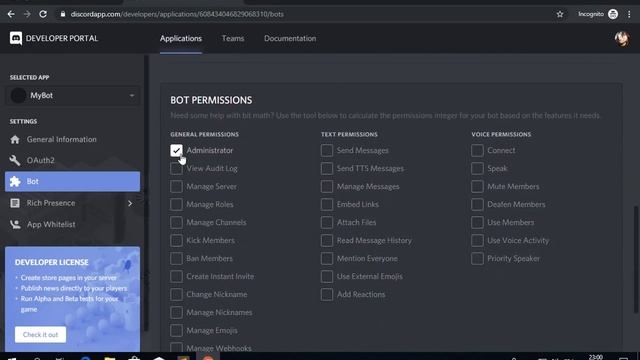Image resolution: width=640 pixels, height=360 pixels.
Task: Enable Mute Members permission
Action: coord(477,187)
